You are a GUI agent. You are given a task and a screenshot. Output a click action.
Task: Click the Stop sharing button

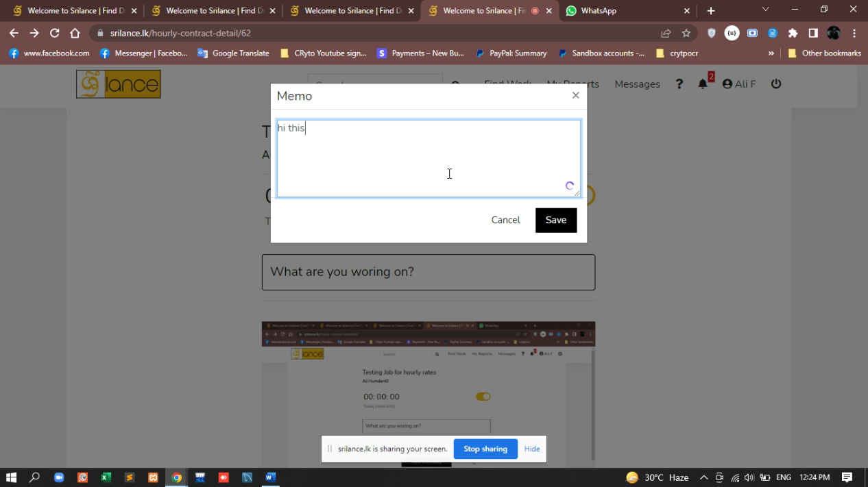(x=485, y=449)
